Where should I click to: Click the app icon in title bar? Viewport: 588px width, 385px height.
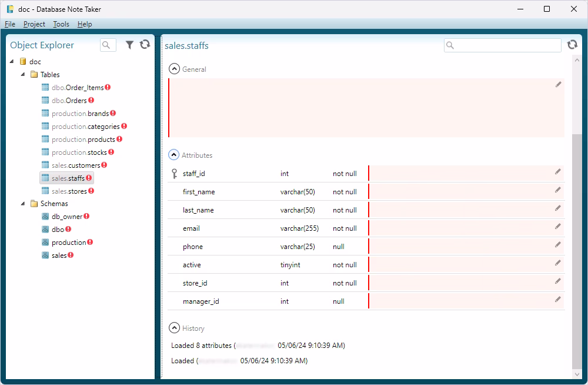(x=10, y=9)
